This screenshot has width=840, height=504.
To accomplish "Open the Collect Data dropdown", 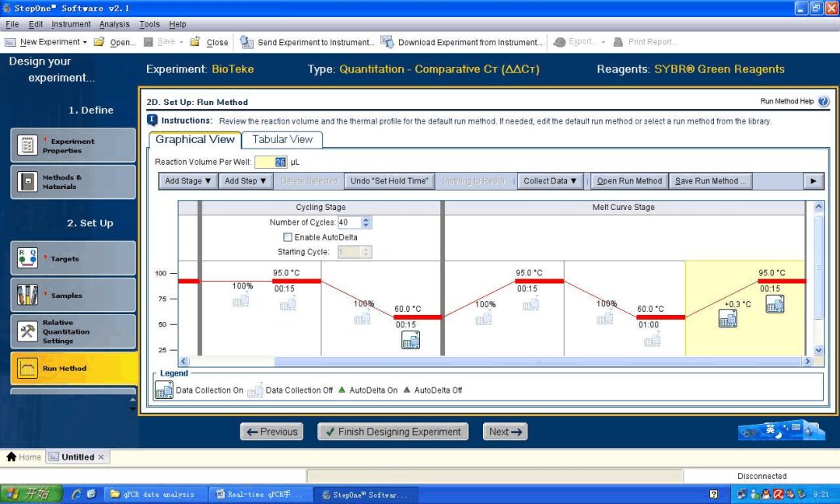I will [551, 181].
